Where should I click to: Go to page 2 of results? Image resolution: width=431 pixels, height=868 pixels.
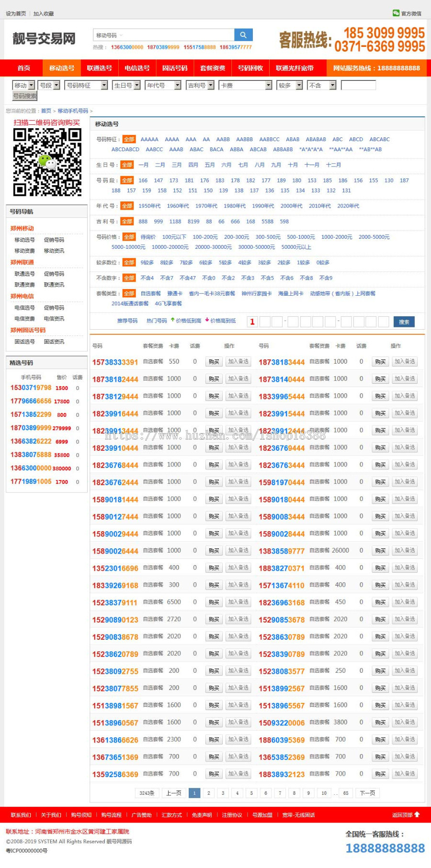[x=208, y=793]
